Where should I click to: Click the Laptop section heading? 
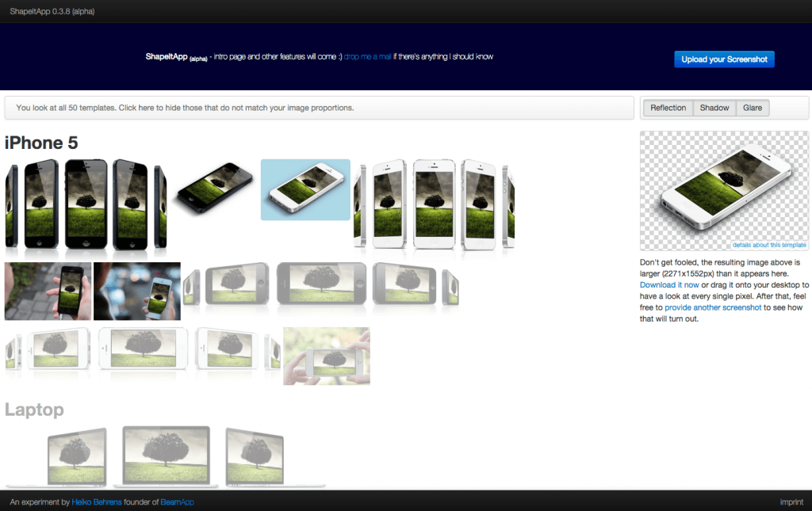[34, 410]
